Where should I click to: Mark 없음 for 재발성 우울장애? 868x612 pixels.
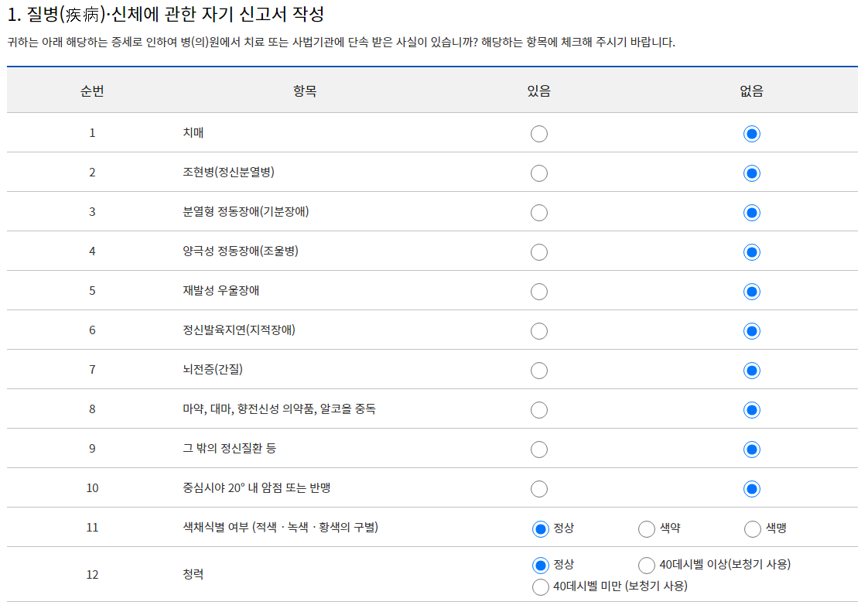tap(751, 292)
